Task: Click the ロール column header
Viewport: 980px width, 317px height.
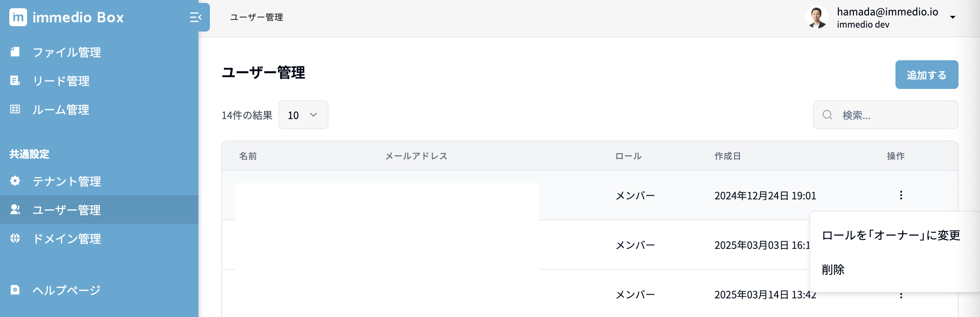Action: pos(628,156)
